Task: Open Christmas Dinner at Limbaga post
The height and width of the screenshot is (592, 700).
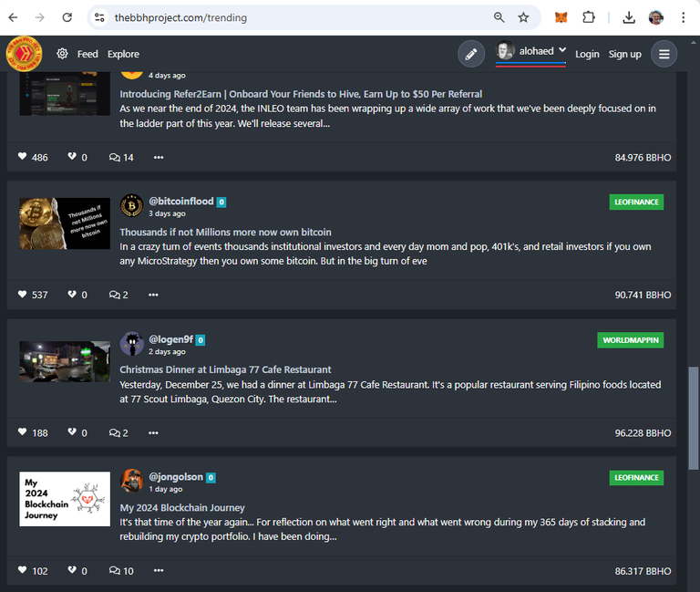Action: (x=225, y=370)
